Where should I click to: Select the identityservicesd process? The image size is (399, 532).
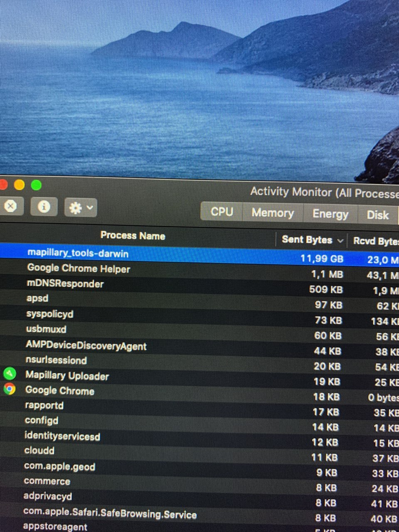coord(62,436)
